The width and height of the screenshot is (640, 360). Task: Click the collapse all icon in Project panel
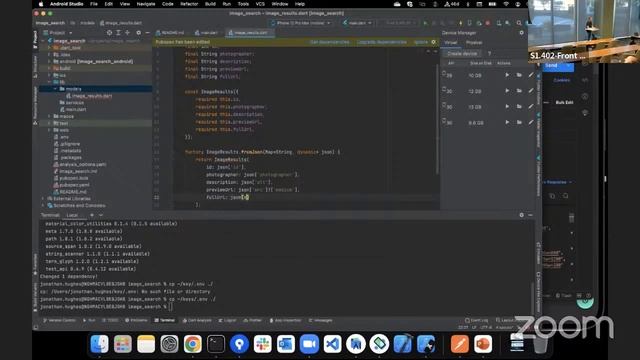(128, 33)
